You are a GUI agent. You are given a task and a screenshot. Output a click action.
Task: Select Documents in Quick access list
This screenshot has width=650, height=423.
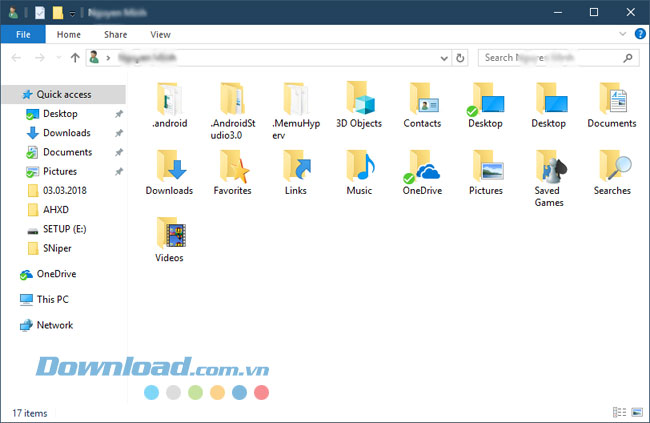point(68,152)
